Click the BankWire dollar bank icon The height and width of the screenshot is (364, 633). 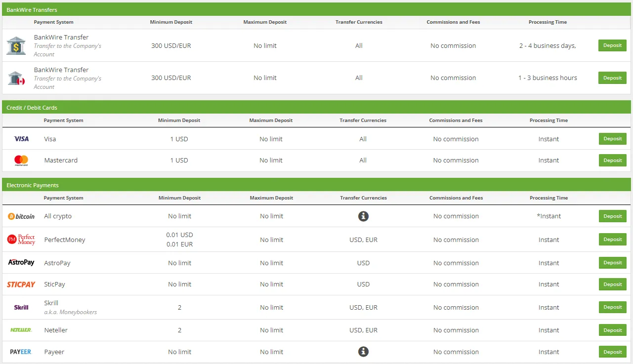(x=16, y=45)
